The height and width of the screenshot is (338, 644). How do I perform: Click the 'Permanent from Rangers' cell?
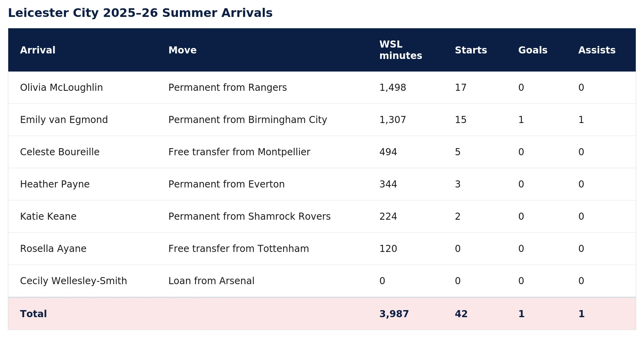point(228,88)
